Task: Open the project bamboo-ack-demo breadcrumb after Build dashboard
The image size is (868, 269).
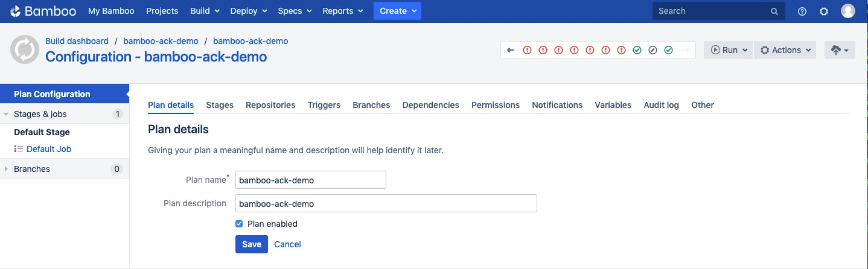Action: tap(161, 41)
